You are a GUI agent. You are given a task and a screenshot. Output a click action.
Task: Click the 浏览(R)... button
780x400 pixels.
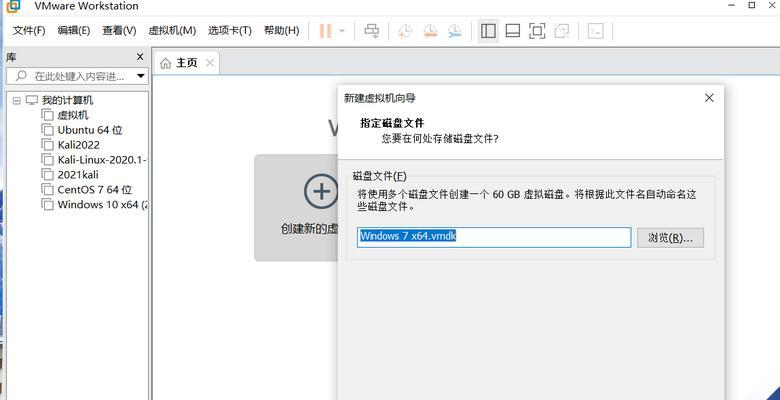click(670, 238)
